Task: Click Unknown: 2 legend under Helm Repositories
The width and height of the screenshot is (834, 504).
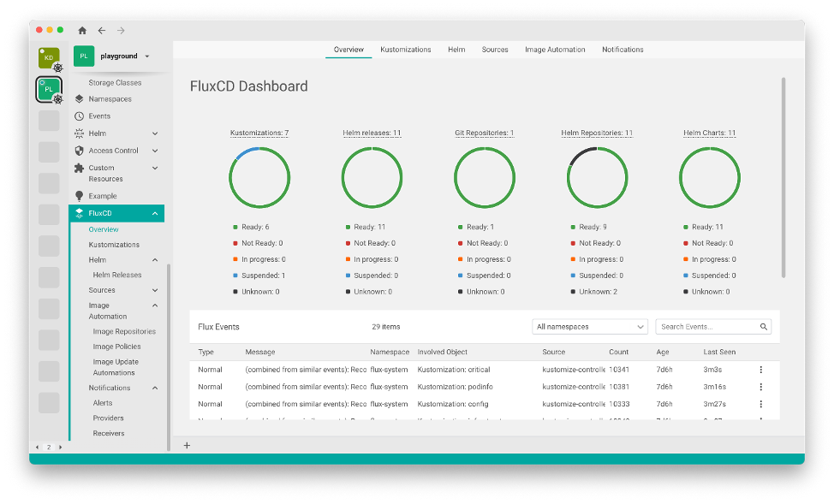Action: (x=594, y=292)
